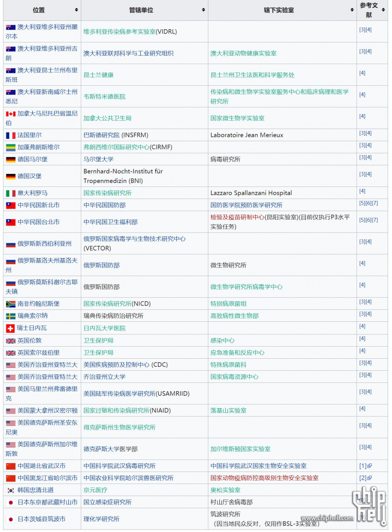Select the 巴斯德研究院 (INSFRM) cell
Image resolution: width=392 pixels, height=532 pixels.
coord(144,135)
